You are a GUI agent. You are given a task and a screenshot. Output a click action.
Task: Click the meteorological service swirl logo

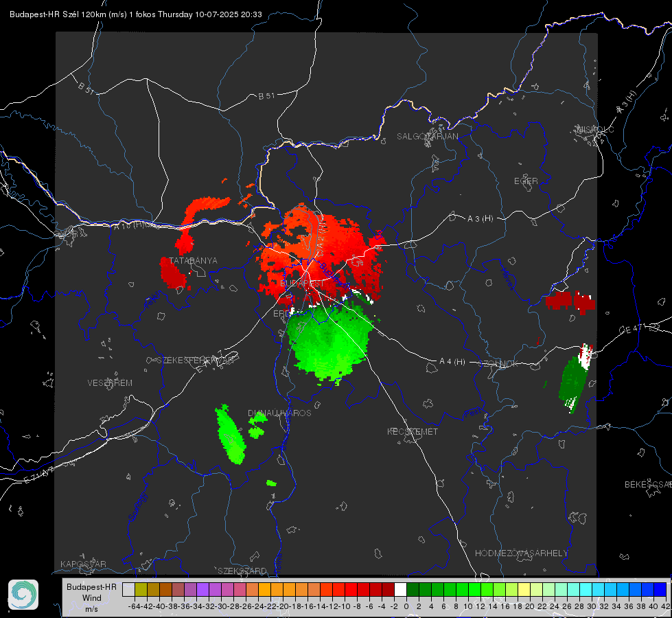pyautogui.click(x=23, y=595)
